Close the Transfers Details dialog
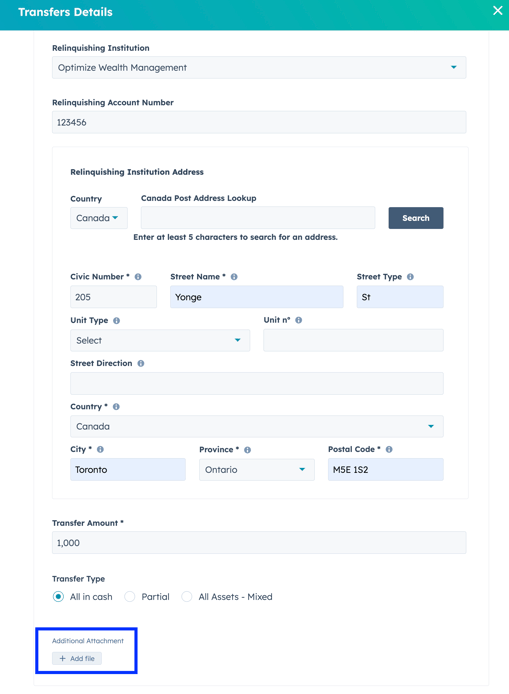Image resolution: width=509 pixels, height=694 pixels. (497, 11)
